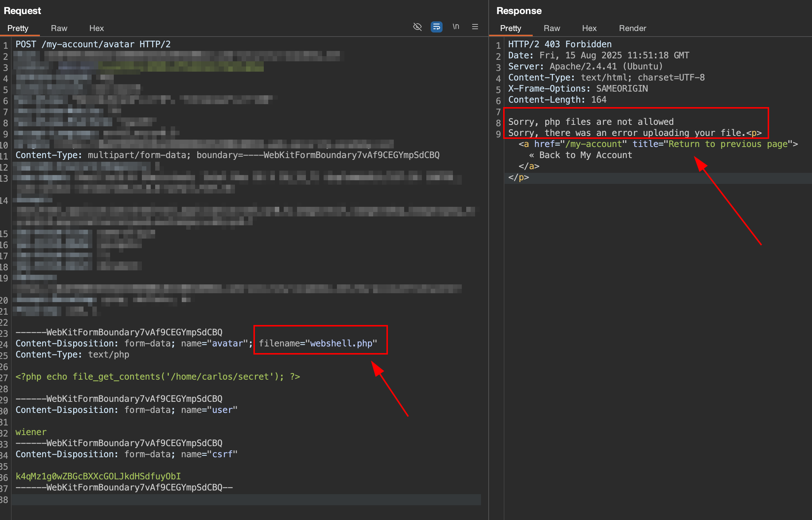Switch to the Request Hex tab
Image resolution: width=812 pixels, height=520 pixels.
96,28
